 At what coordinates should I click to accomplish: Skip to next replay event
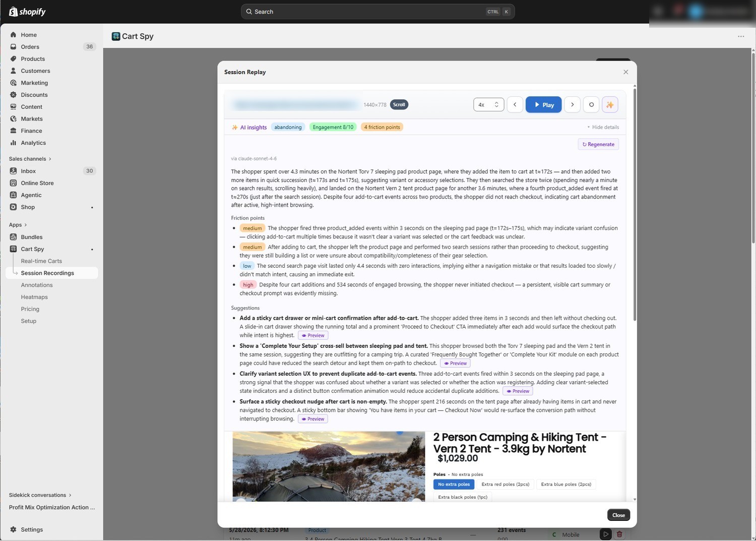[x=572, y=105]
